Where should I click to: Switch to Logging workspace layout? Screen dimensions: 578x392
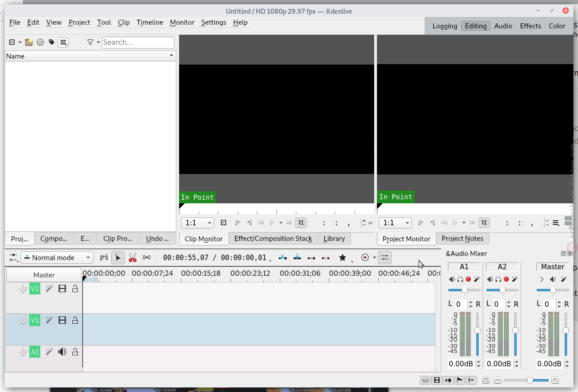(x=444, y=26)
